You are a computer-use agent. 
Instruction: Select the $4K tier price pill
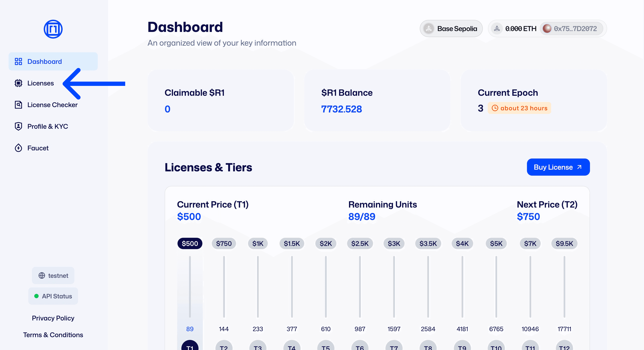tap(462, 244)
